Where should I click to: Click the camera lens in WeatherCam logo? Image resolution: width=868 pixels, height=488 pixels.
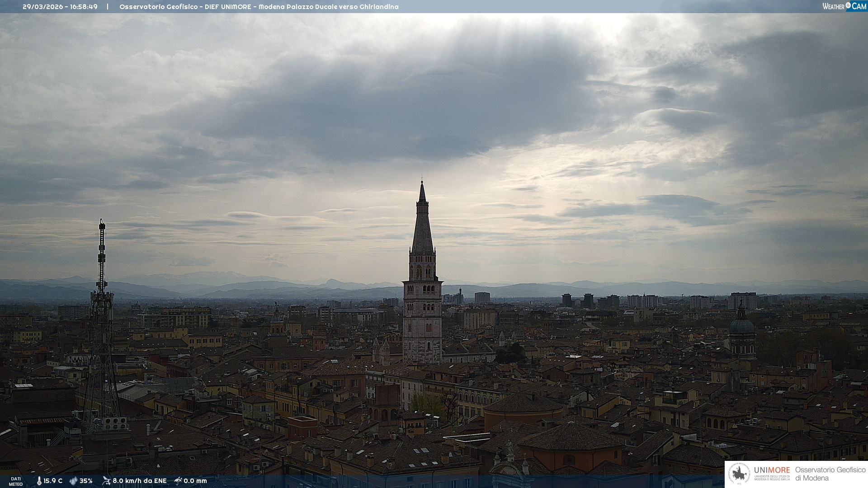[848, 5]
